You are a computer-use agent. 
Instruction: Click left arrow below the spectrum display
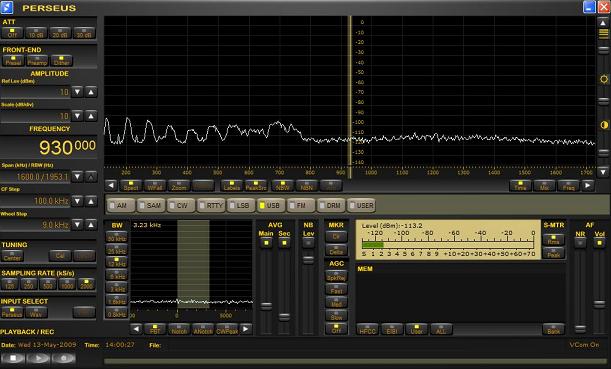[111, 186]
